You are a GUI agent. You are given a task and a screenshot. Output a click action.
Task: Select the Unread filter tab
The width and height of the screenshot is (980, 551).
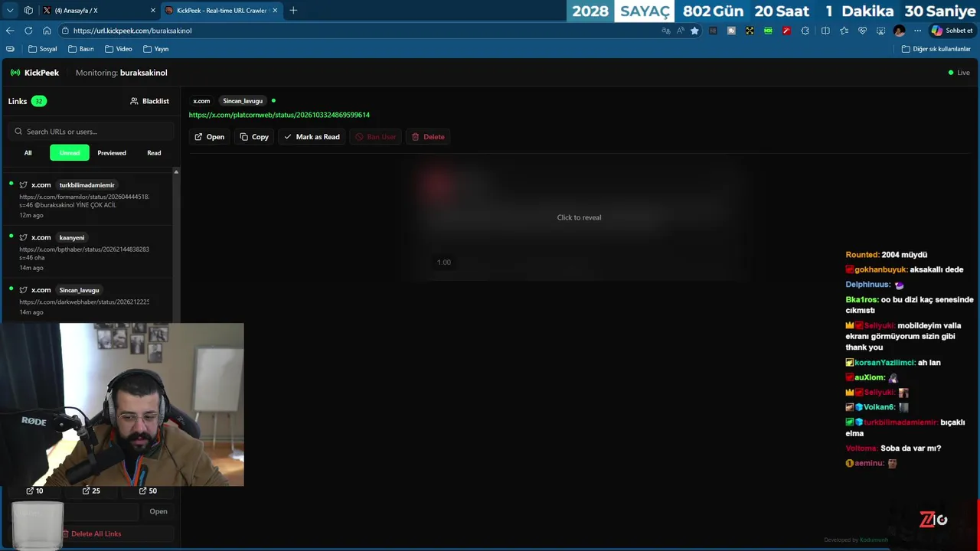70,153
